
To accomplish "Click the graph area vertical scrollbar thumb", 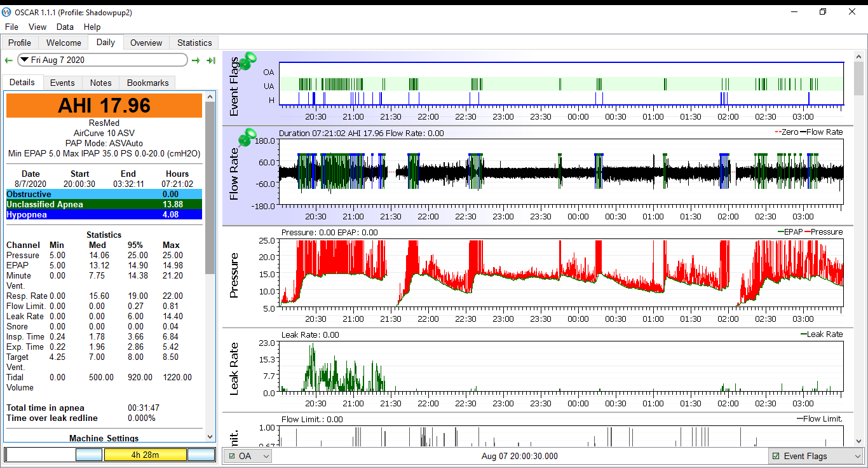I will pos(859,78).
